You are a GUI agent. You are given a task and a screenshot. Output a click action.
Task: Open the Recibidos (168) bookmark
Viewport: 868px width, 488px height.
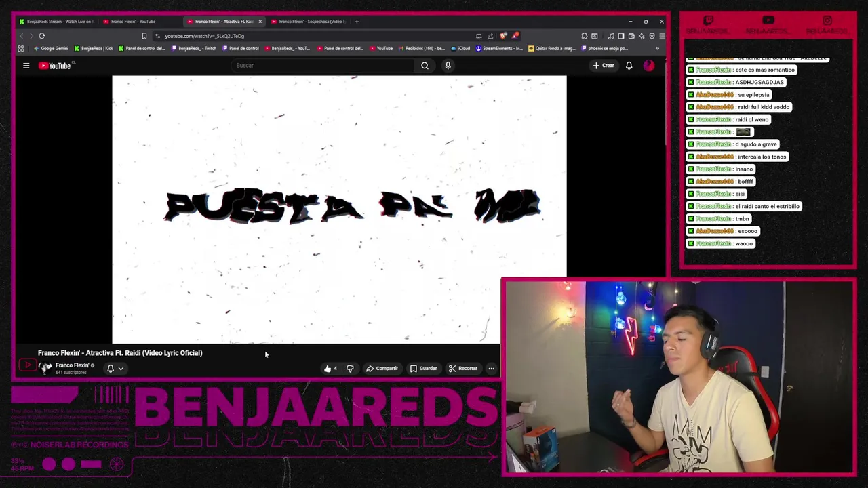(x=422, y=49)
